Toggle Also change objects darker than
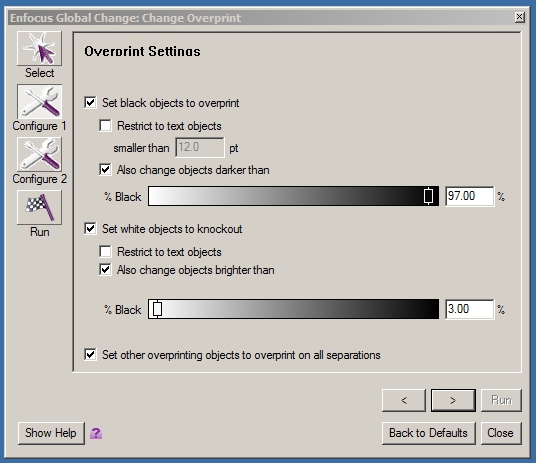Viewport: 536px width, 463px height. tap(105, 170)
